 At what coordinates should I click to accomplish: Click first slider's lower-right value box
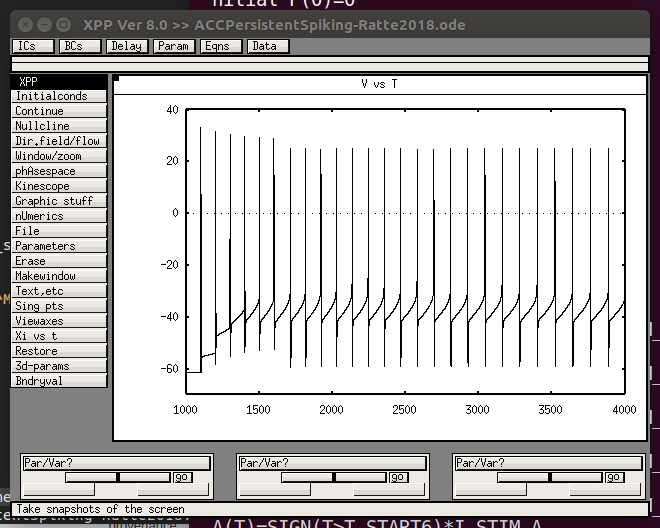point(173,489)
